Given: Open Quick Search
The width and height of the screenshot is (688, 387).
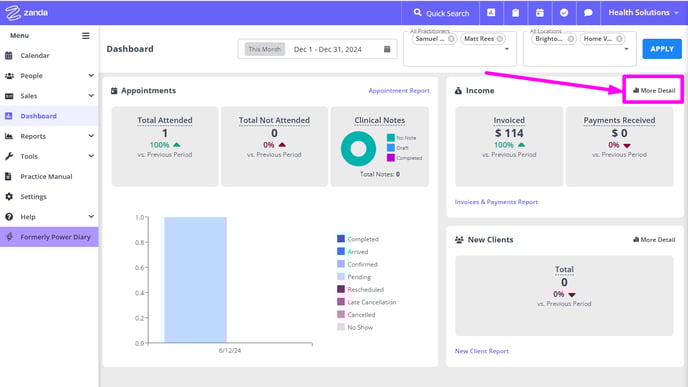Looking at the screenshot, I should click(441, 13).
